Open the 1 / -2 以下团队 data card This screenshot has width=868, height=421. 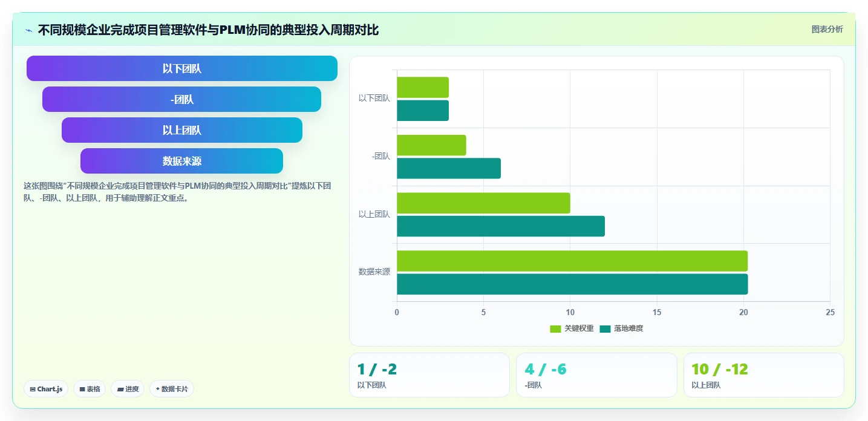[x=429, y=375]
